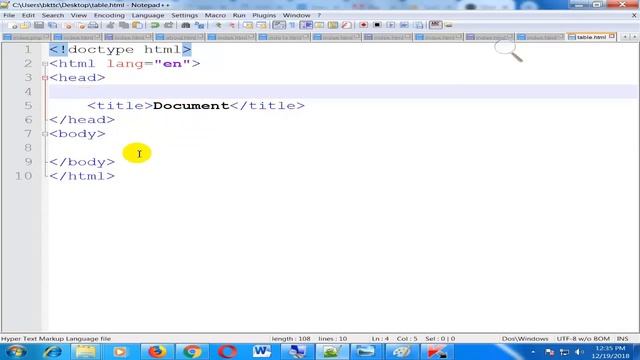The height and width of the screenshot is (360, 640).
Task: Launch Firefox from the taskbar
Action: click(157, 351)
